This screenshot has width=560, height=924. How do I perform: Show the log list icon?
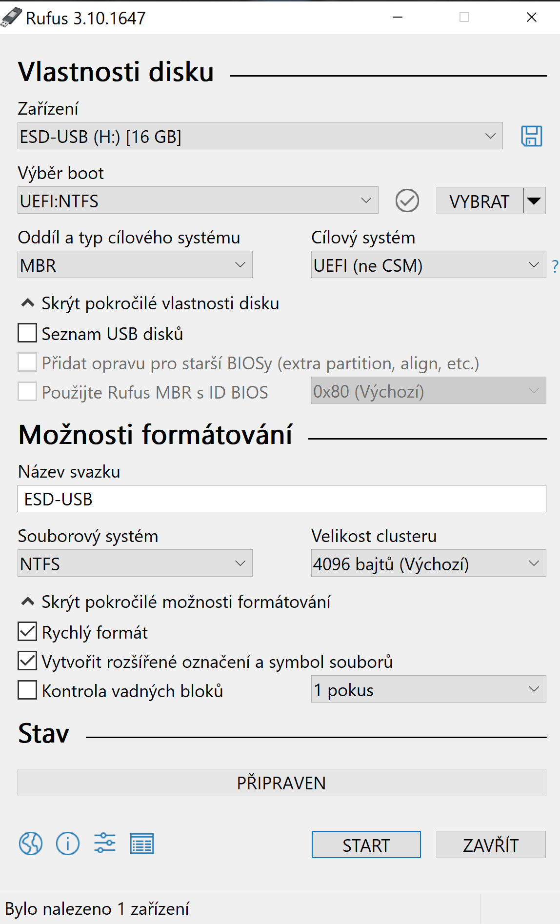point(142,844)
